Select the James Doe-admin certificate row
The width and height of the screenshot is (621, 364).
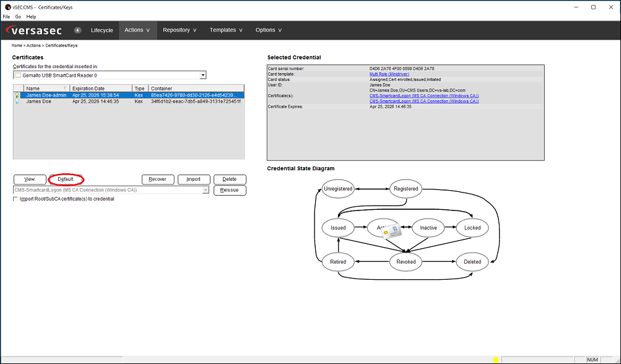click(129, 95)
